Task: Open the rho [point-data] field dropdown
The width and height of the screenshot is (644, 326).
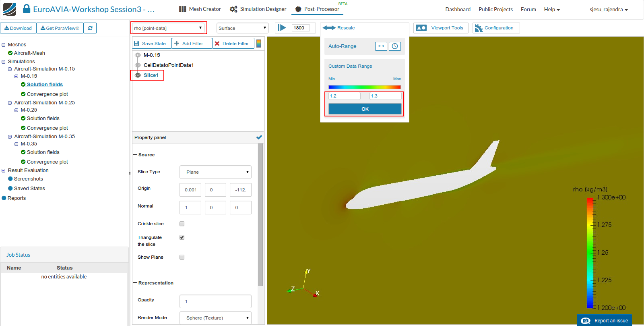Action: 168,28
